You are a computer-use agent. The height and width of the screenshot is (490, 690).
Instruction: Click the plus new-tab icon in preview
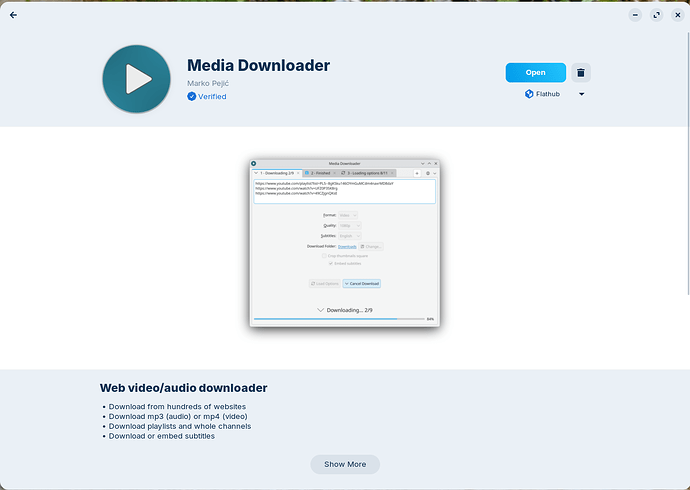click(417, 173)
